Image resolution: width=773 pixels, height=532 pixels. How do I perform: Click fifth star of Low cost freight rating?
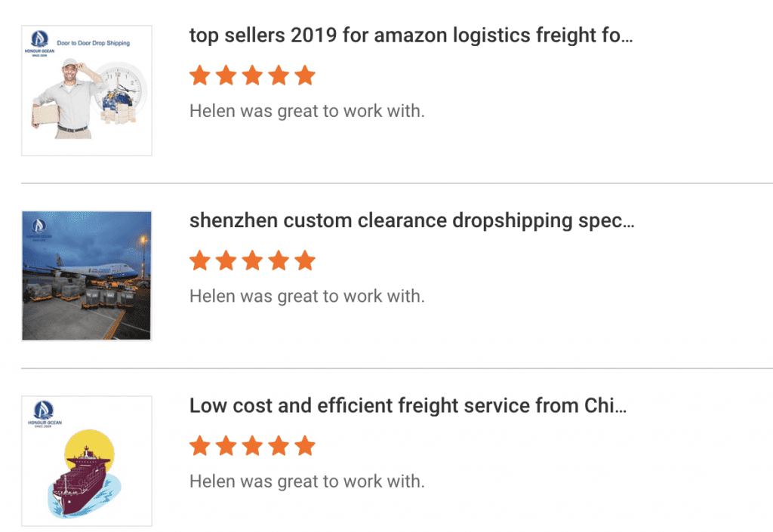305,446
